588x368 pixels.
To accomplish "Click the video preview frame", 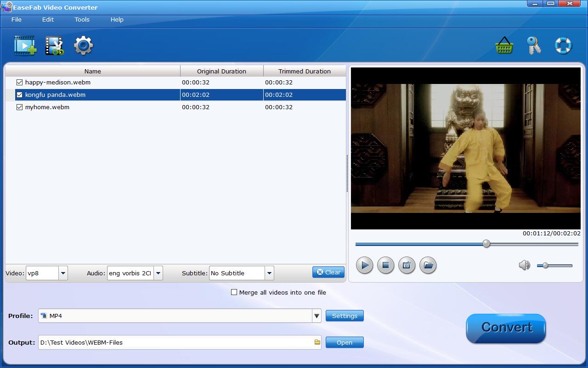I will tap(466, 148).
